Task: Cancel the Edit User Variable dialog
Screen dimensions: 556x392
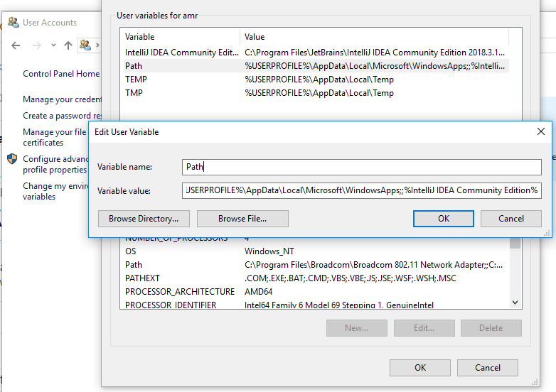Action: [x=511, y=219]
